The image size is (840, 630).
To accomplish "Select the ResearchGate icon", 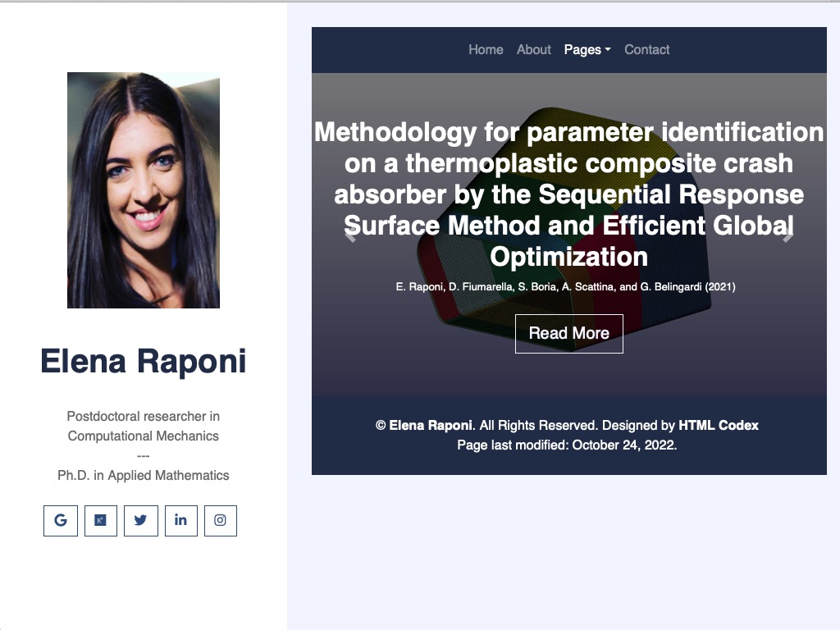I will 102,520.
